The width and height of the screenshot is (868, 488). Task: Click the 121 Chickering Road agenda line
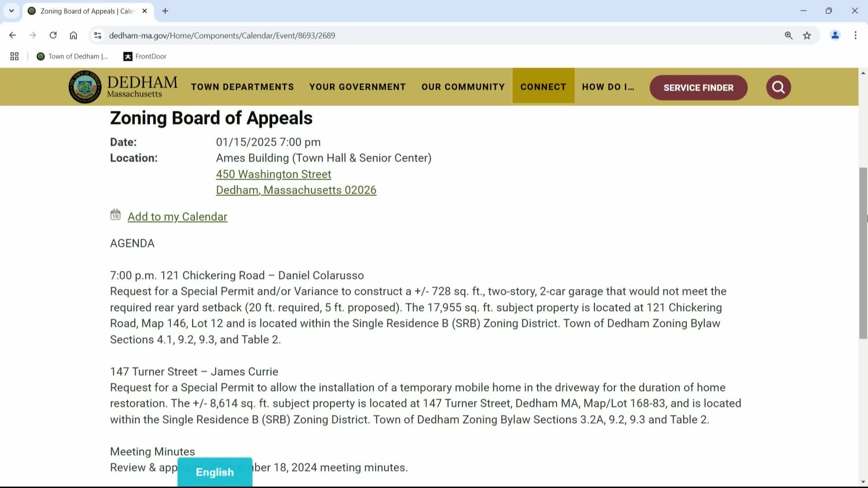(237, 275)
